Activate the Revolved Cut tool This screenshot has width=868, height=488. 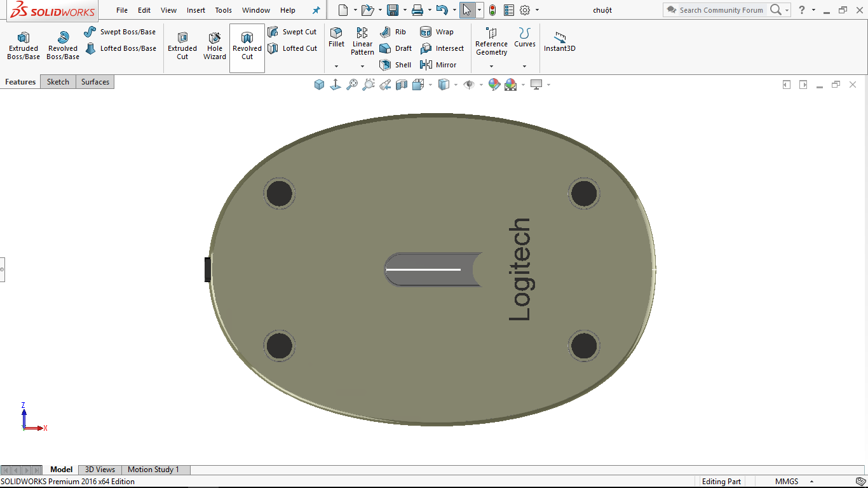pyautogui.click(x=247, y=48)
